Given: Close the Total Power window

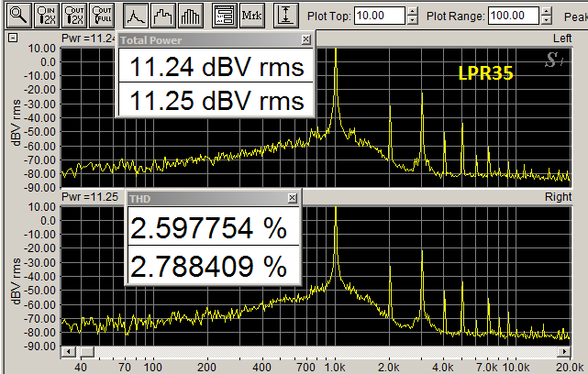Looking at the screenshot, I should click(x=306, y=39).
